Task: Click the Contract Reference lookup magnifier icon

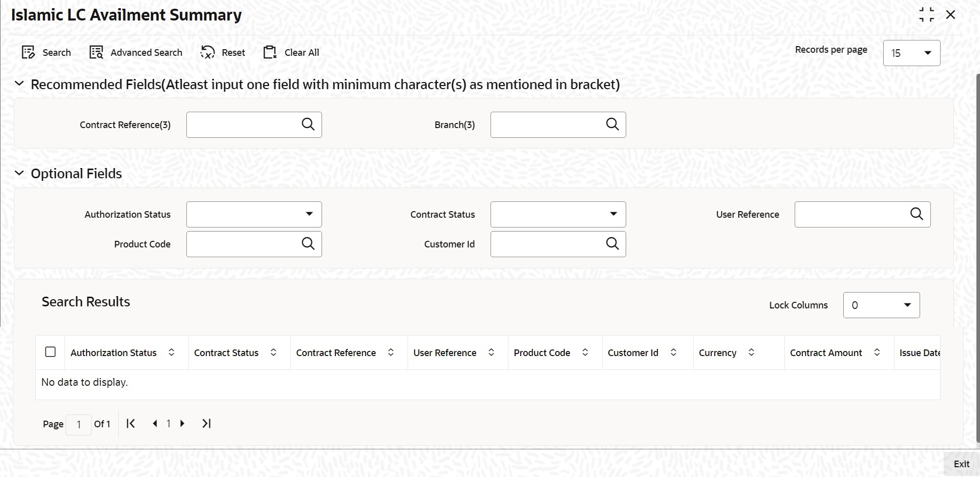Action: click(308, 125)
